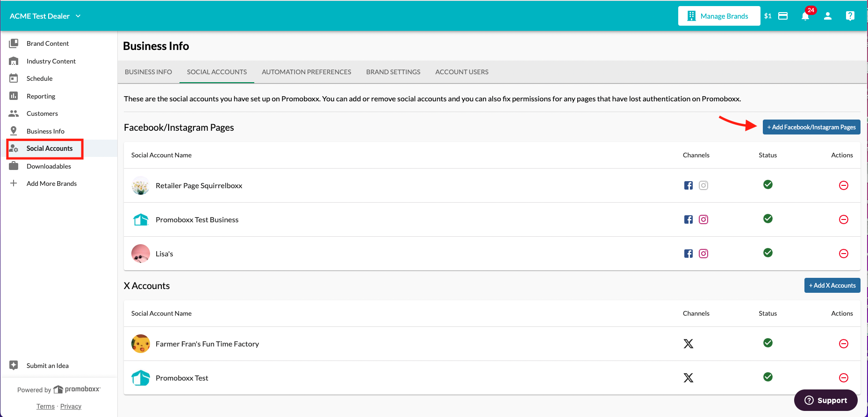Open the Terms link
868x417 pixels.
click(x=45, y=406)
